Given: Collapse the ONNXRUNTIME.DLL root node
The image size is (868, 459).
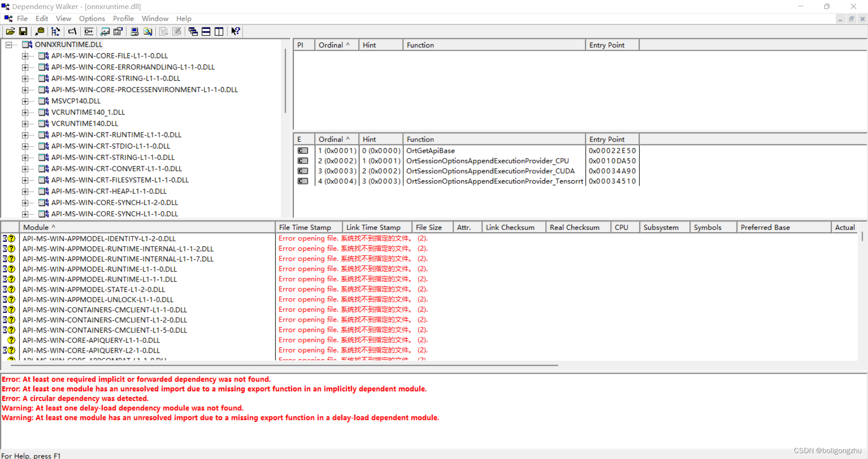Looking at the screenshot, I should (x=8, y=44).
